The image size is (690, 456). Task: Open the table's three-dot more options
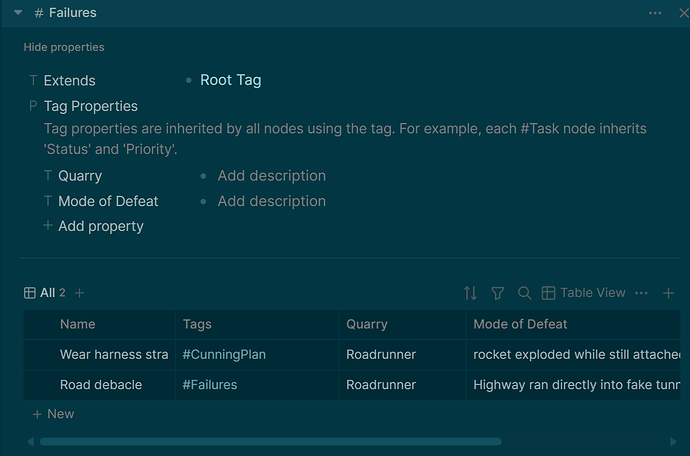[x=642, y=293]
